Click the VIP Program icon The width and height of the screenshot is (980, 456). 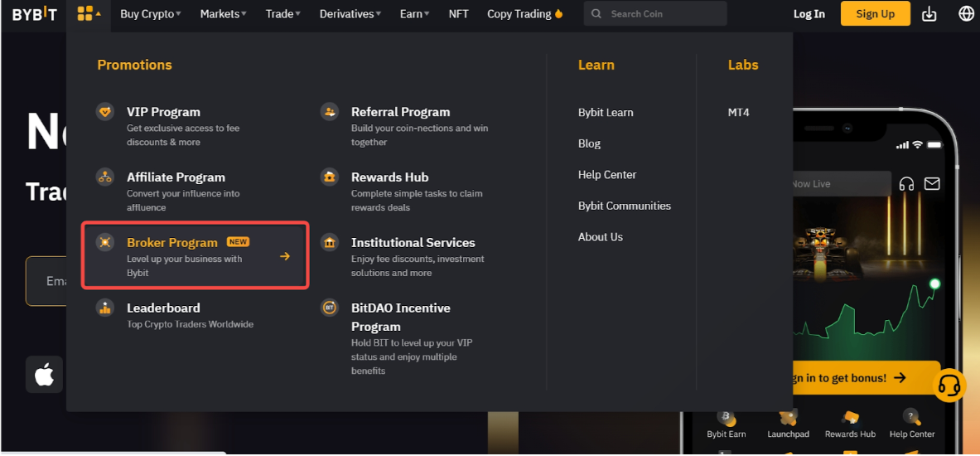click(x=105, y=112)
